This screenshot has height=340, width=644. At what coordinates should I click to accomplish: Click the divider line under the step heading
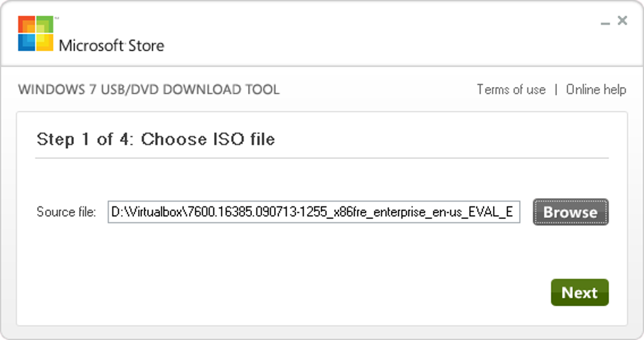coord(322,158)
